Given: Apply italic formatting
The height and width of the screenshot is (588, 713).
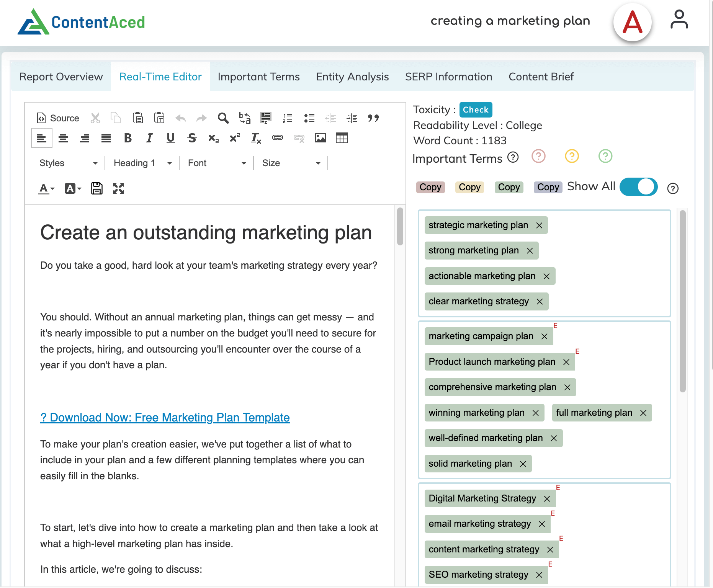Looking at the screenshot, I should click(x=149, y=138).
